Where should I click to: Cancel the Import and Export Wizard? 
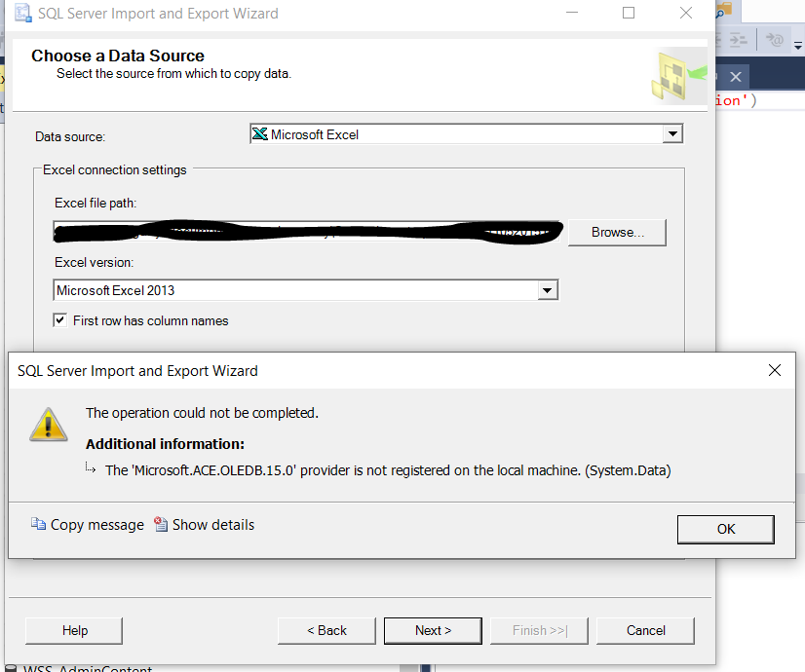[645, 630]
